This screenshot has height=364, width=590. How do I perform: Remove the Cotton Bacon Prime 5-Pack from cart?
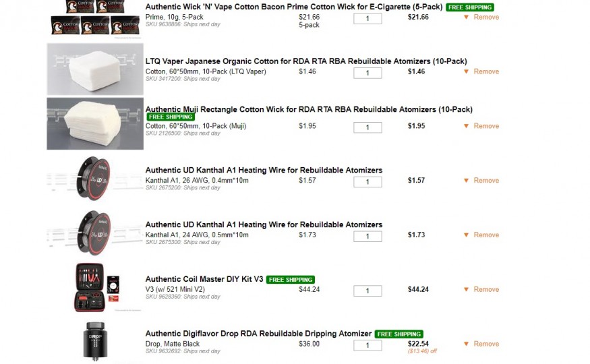coord(486,18)
